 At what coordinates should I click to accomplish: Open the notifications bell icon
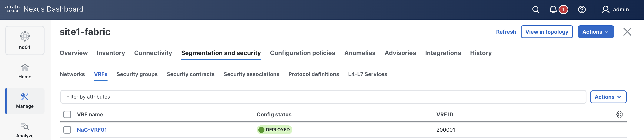click(553, 9)
